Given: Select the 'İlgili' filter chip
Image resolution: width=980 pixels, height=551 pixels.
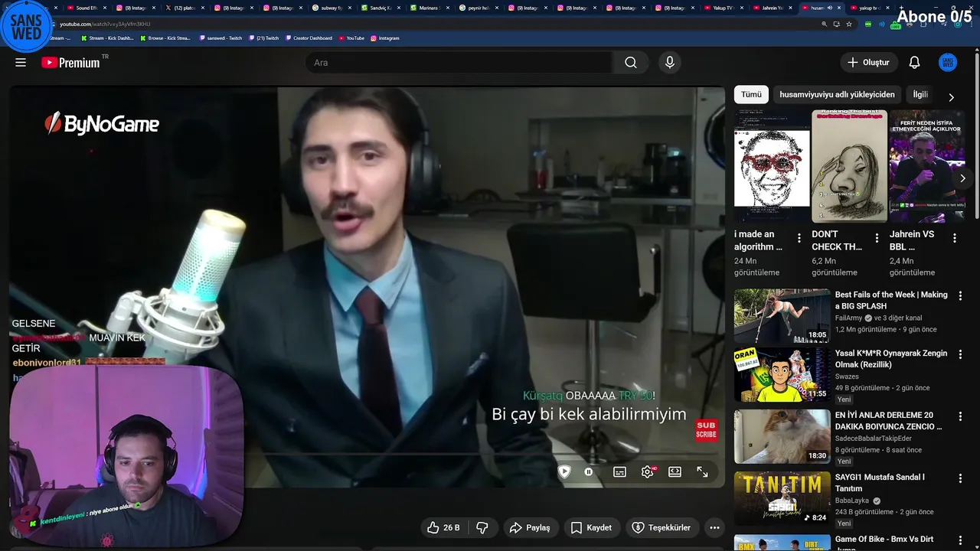Looking at the screenshot, I should point(920,95).
